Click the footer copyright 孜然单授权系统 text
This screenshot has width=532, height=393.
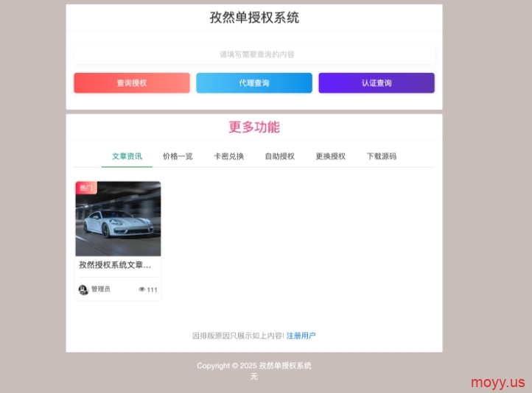pos(284,366)
